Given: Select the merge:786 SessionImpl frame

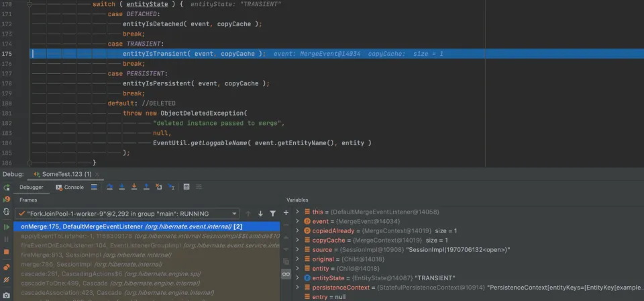Looking at the screenshot, I should pos(147,265).
